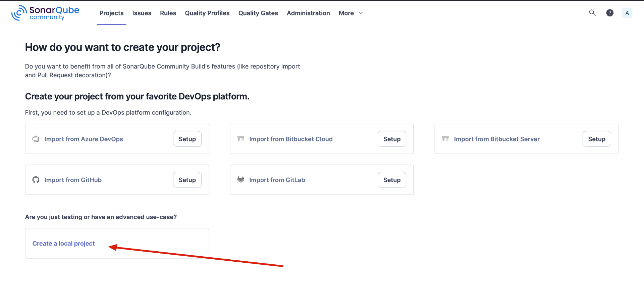
Task: Open the Projects tab
Action: click(111, 13)
